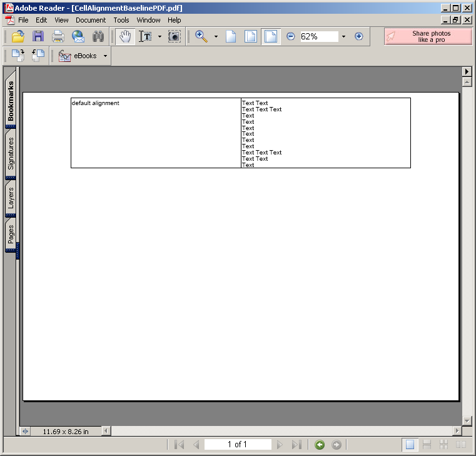Open a file with the folder icon
Screen dimensions: 476x456
(x=18, y=36)
